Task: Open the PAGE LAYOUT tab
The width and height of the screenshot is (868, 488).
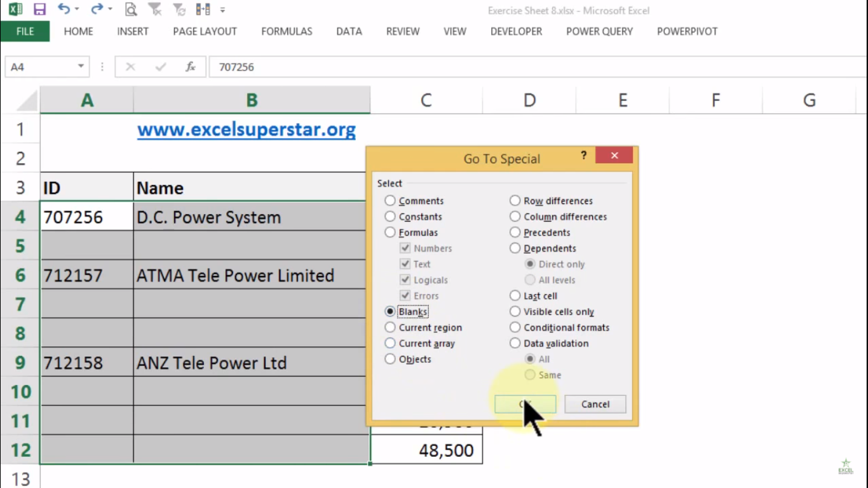Action: coord(205,31)
